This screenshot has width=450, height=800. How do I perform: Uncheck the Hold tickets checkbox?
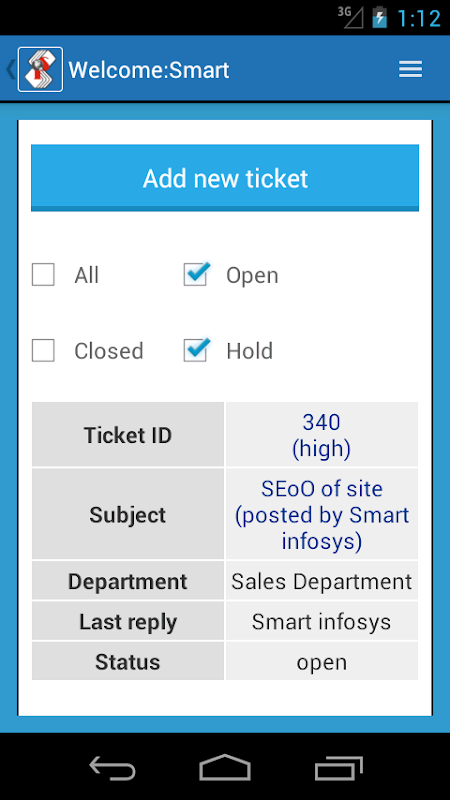(195, 350)
